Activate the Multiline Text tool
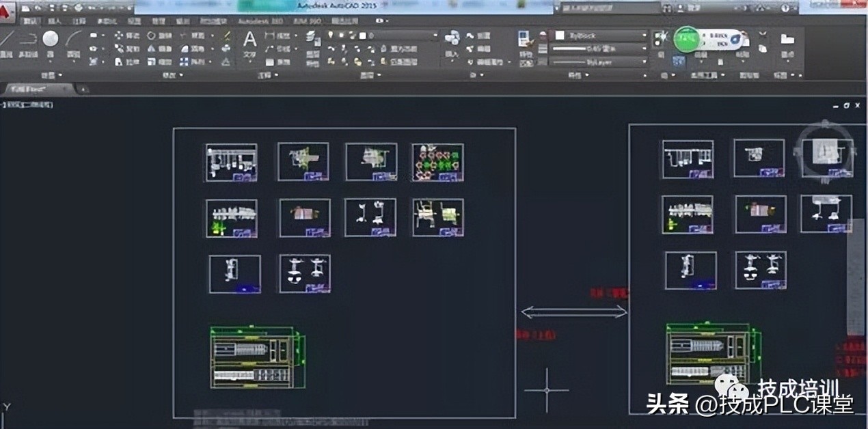This screenshot has height=429, width=868. (250, 40)
